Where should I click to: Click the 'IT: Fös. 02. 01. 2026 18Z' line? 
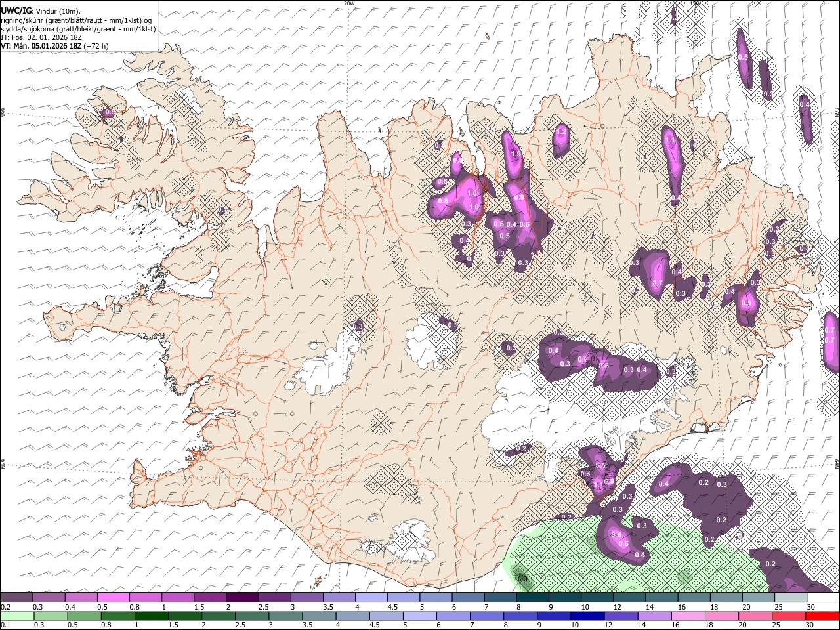41,37
